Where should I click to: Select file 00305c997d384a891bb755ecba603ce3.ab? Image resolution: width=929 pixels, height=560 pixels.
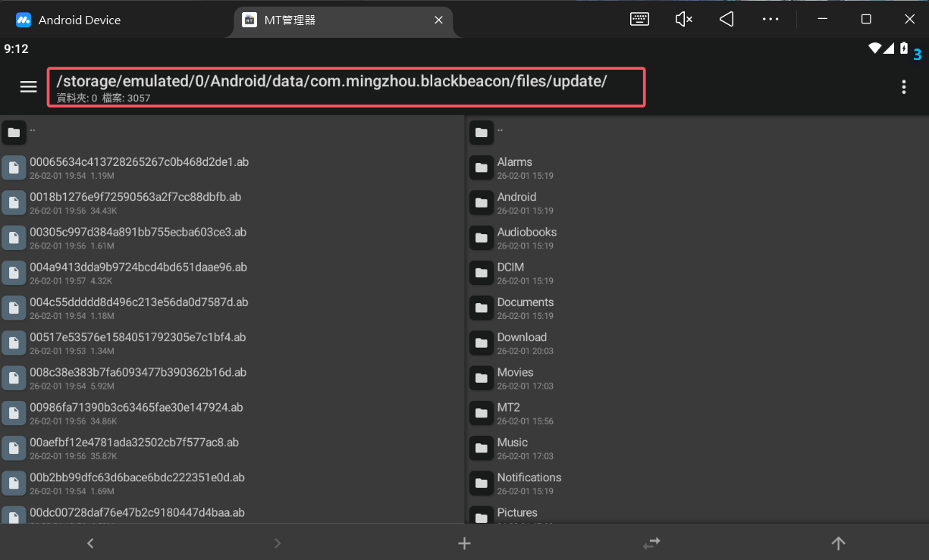point(231,238)
